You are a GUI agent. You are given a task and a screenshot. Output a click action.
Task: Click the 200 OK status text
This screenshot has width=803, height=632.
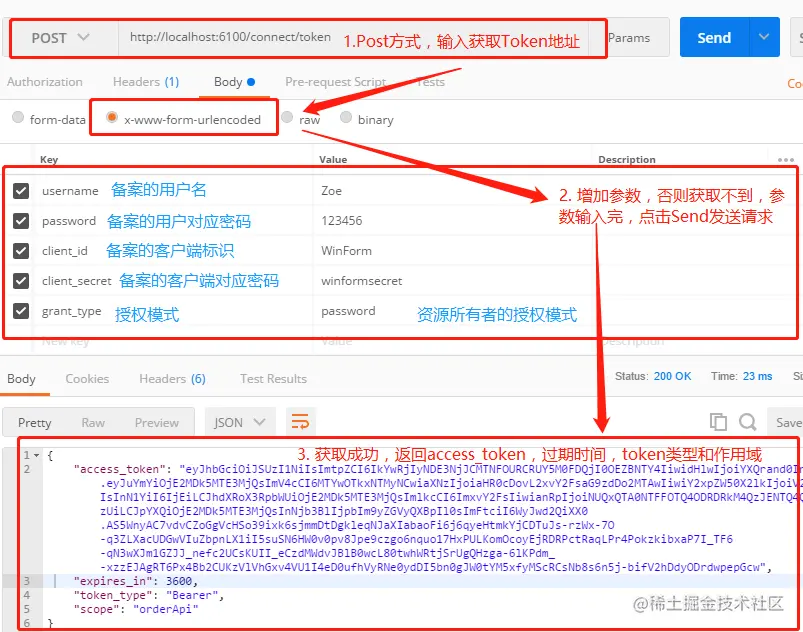[x=672, y=376]
